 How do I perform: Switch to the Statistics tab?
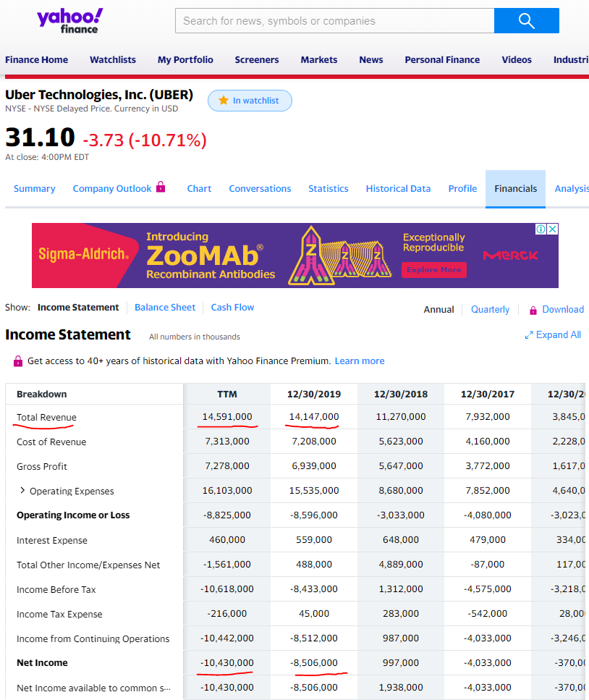329,188
